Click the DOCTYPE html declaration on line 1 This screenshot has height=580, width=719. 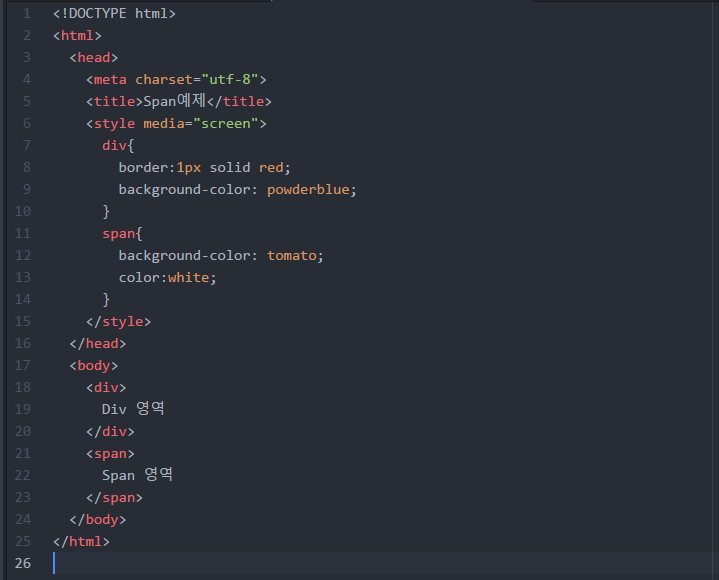click(x=114, y=13)
